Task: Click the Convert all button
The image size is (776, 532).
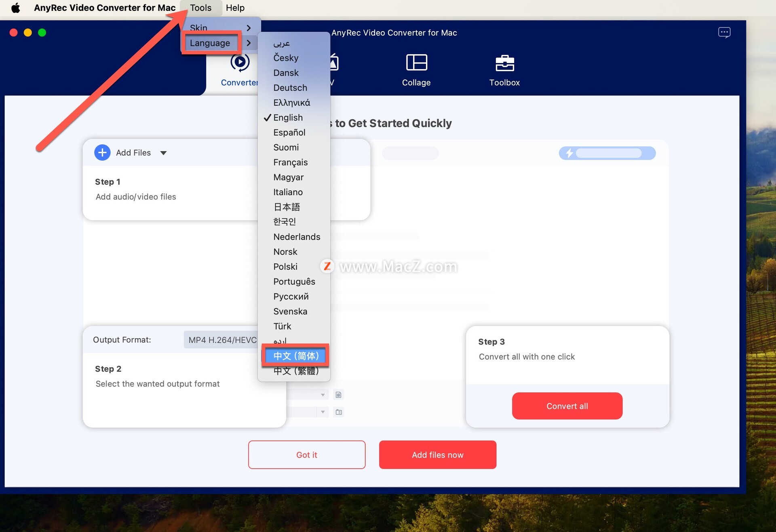Action: click(x=567, y=406)
